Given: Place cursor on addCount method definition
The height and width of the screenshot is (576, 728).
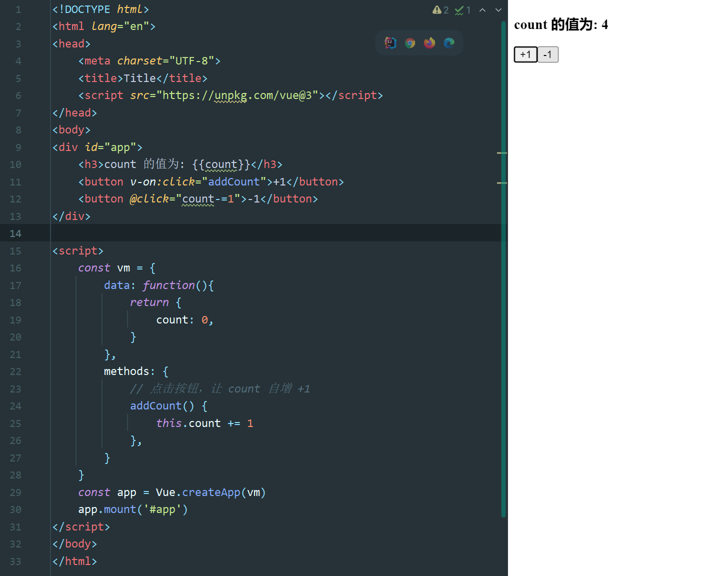Looking at the screenshot, I should 155,406.
